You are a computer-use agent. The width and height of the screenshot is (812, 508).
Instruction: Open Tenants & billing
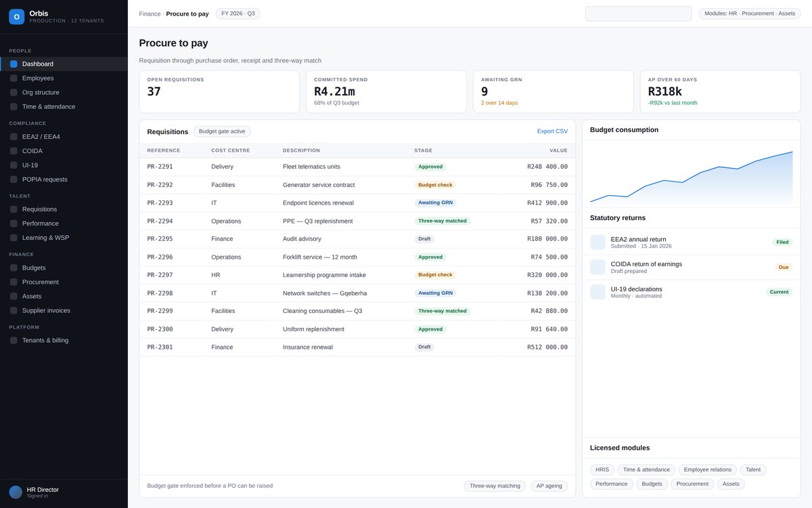click(64, 339)
